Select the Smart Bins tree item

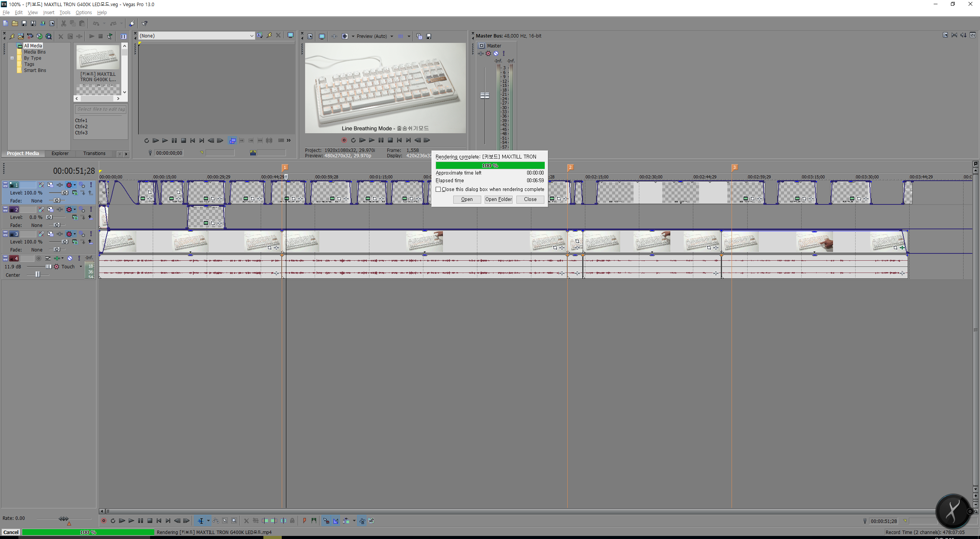pos(35,70)
